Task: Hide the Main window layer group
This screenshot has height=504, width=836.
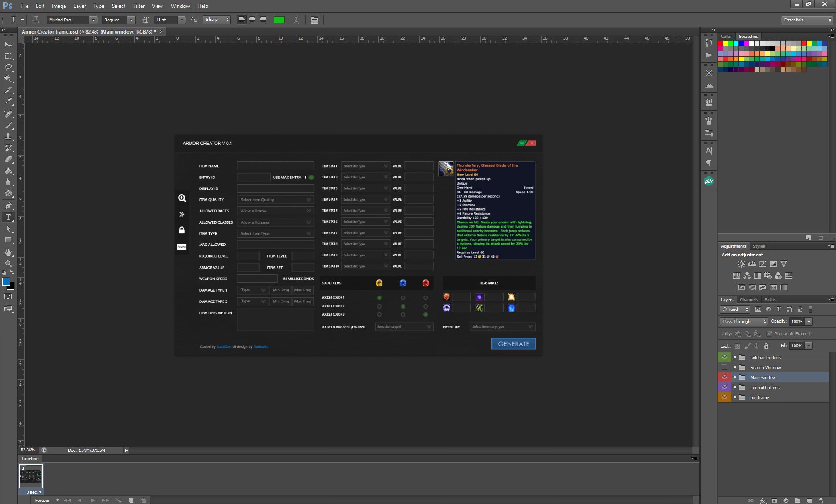Action: pos(724,377)
